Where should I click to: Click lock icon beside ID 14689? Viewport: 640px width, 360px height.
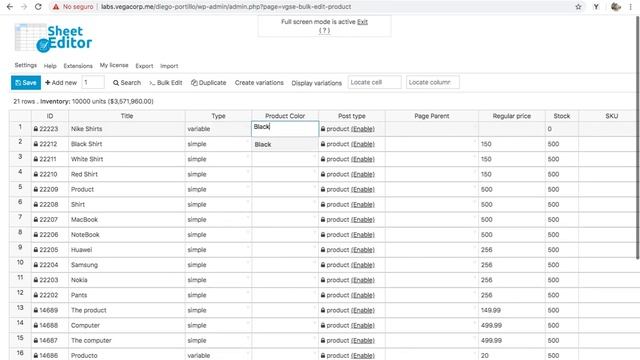(36, 310)
